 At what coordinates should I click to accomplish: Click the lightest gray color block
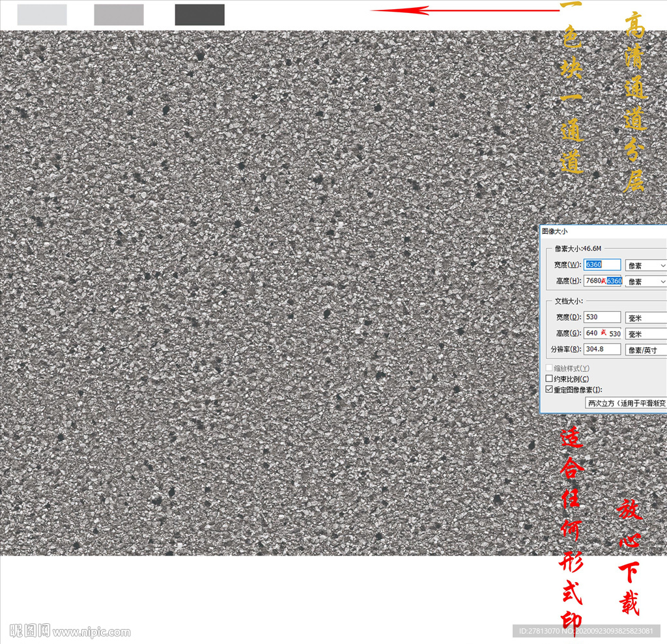(42, 15)
